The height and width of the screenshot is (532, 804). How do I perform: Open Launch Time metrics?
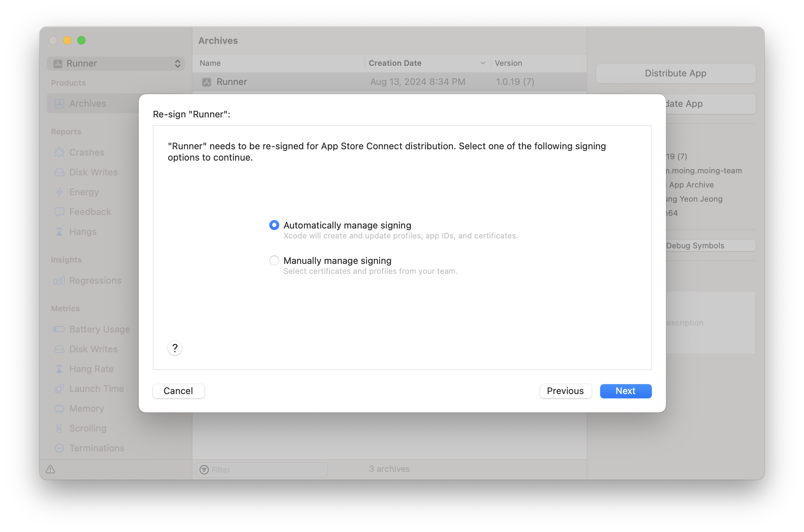pos(97,388)
